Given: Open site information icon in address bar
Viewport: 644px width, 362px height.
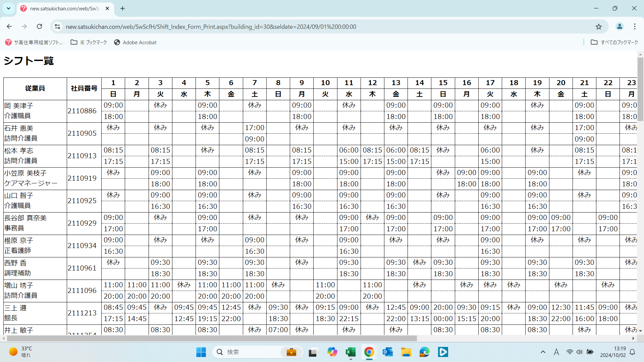Looking at the screenshot, I should pos(57,26).
